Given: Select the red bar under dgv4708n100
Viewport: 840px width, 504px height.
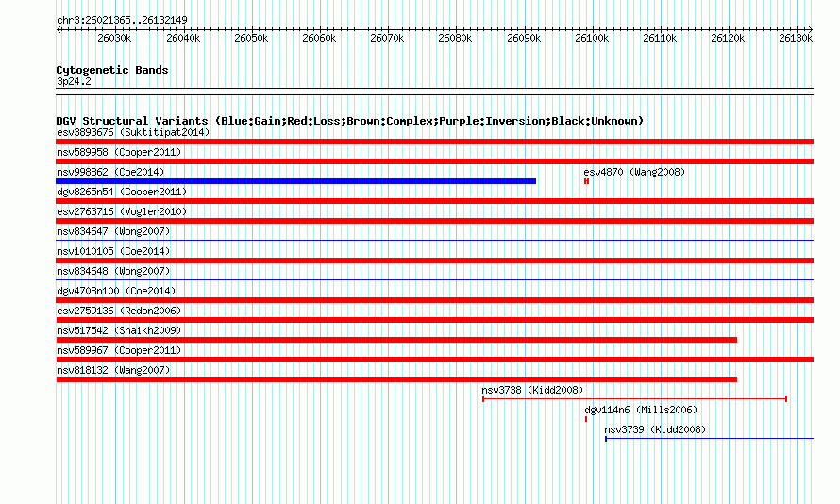Looking at the screenshot, I should [434, 300].
